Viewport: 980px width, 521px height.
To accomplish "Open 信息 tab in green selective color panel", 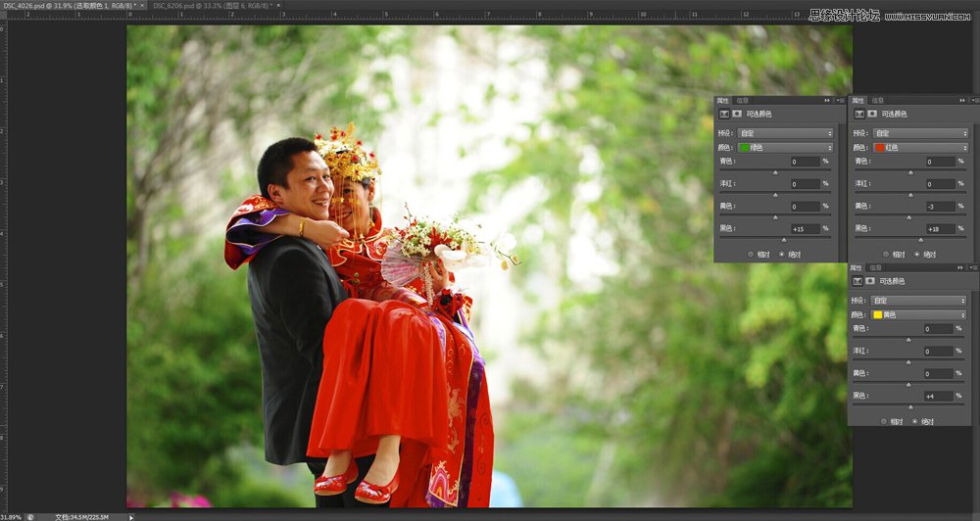I will tap(742, 101).
